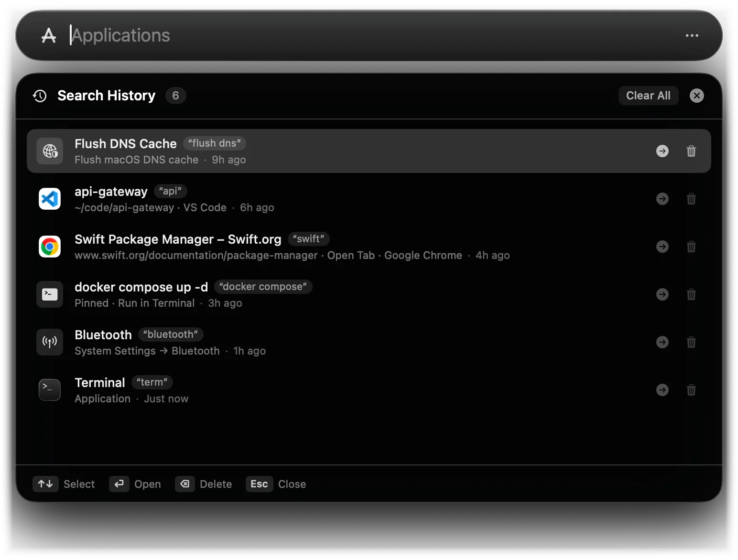Open api-gateway using its arrow icon
738x560 pixels.
[x=662, y=199]
